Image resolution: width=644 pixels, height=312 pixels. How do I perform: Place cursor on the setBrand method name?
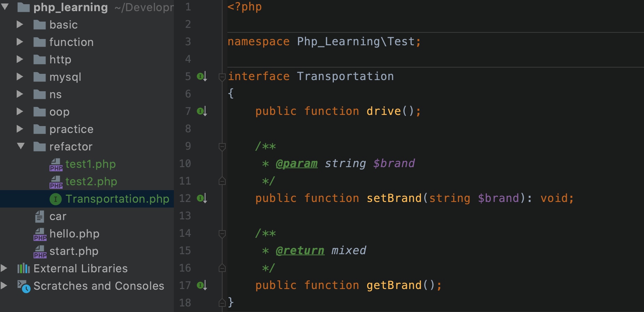pyautogui.click(x=394, y=198)
